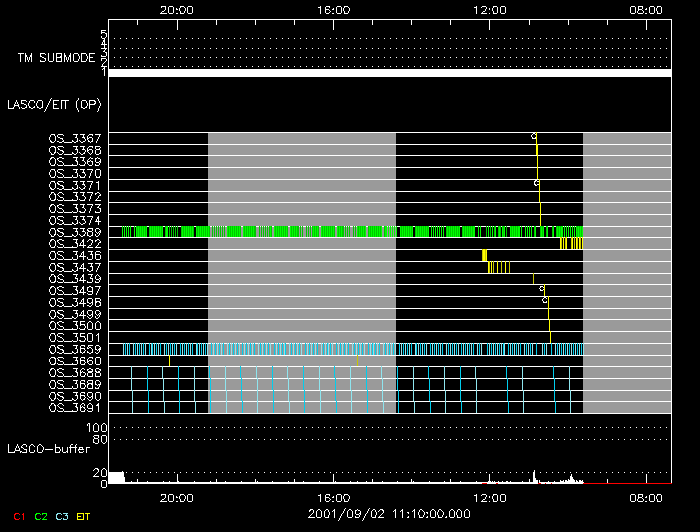Click the circle marker in OS_3367 row
Viewport: 700px width, 532px height.
pyautogui.click(x=533, y=136)
